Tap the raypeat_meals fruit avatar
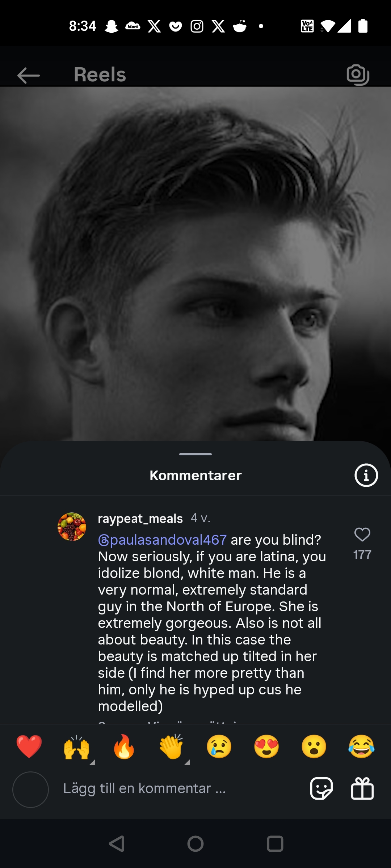This screenshot has height=868, width=391. tap(72, 527)
